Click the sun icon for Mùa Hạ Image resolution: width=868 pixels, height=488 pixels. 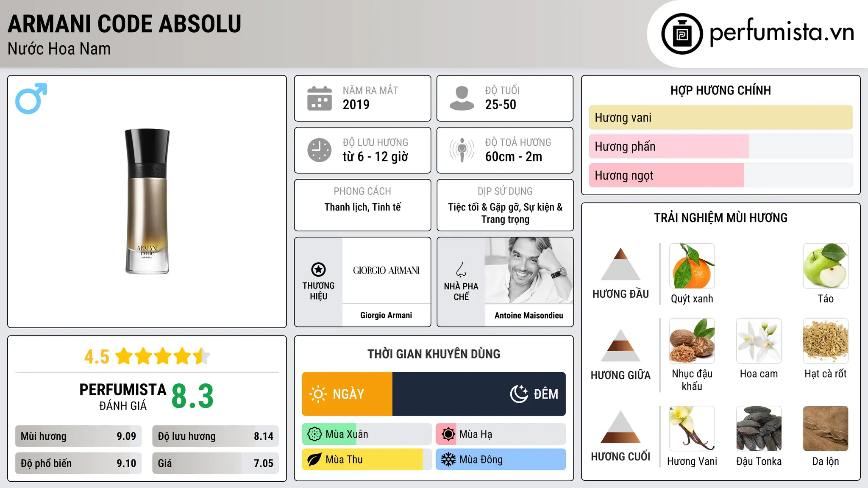click(448, 434)
